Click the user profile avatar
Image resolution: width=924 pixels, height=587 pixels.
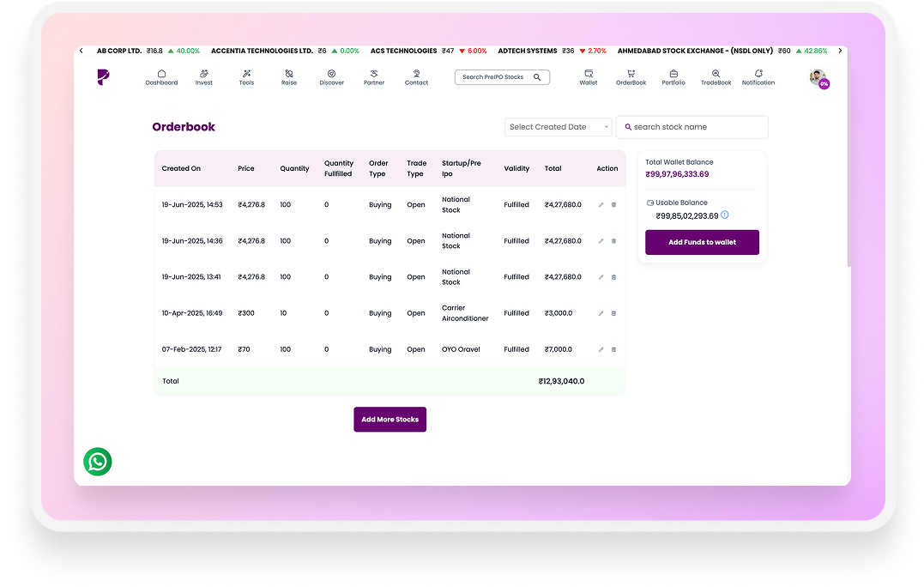coord(818,77)
